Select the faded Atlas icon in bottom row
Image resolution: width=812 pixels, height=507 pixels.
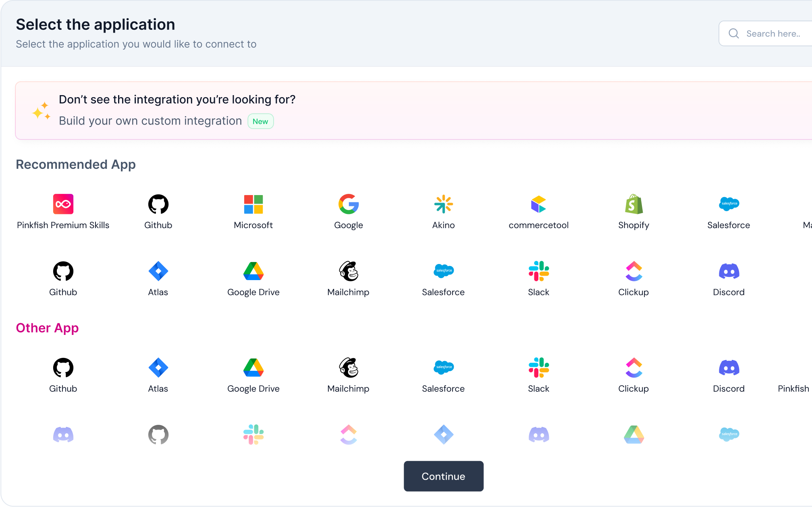444,434
